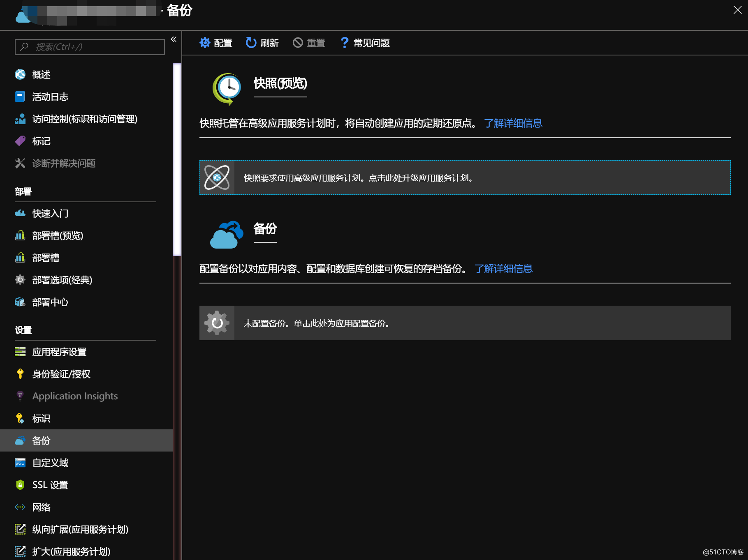Click the 访问控制 people icon

(x=20, y=119)
